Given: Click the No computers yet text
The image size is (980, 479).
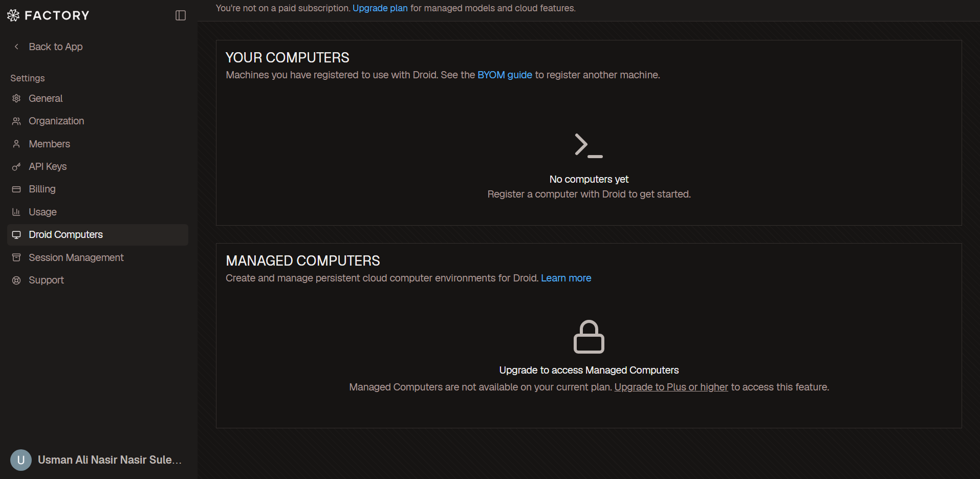Looking at the screenshot, I should tap(589, 179).
